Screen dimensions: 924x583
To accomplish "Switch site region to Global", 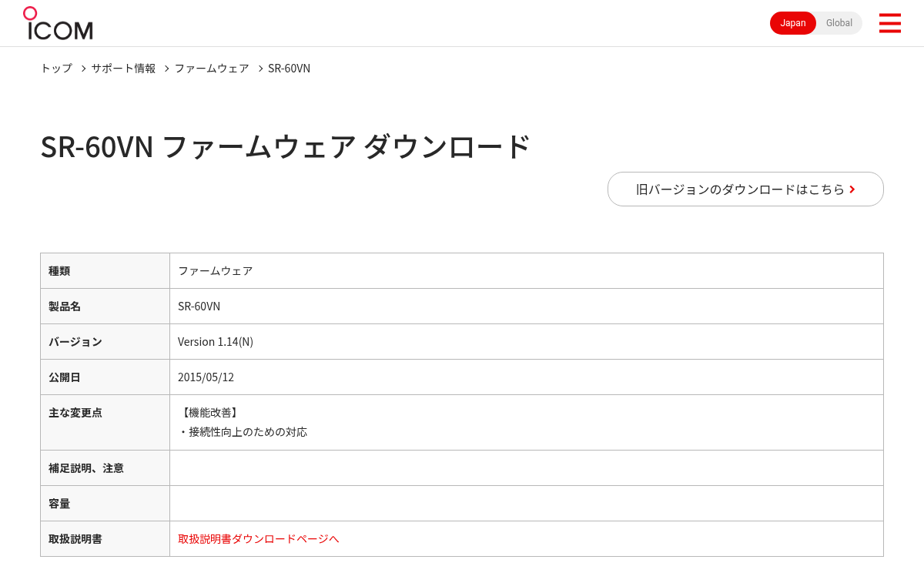I will pyautogui.click(x=839, y=23).
